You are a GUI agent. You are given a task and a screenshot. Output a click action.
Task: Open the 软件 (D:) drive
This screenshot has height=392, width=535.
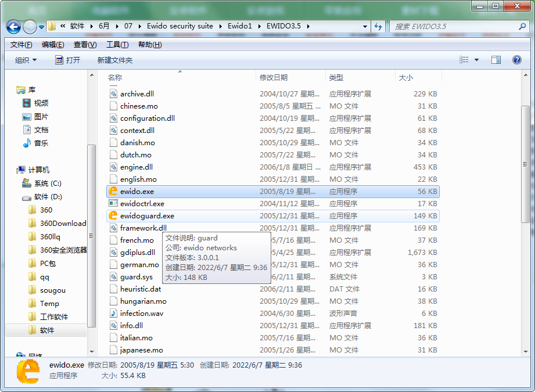[42, 196]
